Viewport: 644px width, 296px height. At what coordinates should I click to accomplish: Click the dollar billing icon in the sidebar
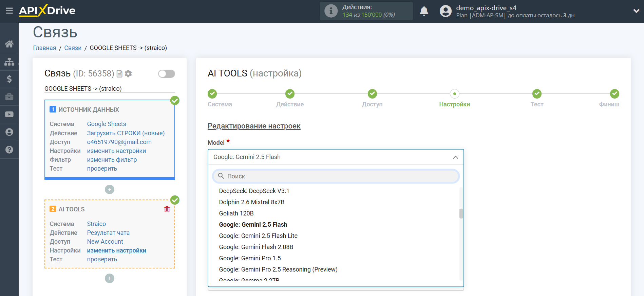point(9,79)
